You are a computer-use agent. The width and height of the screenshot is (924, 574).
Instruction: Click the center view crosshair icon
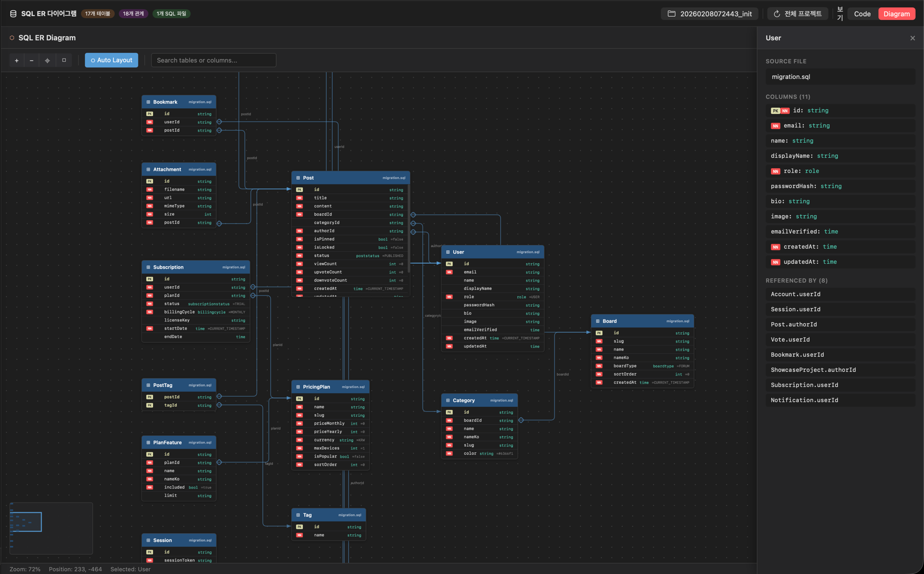[x=48, y=61]
